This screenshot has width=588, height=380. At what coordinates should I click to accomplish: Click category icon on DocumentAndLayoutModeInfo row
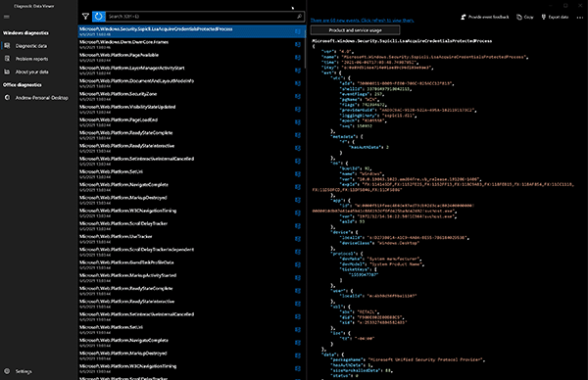coord(298,83)
